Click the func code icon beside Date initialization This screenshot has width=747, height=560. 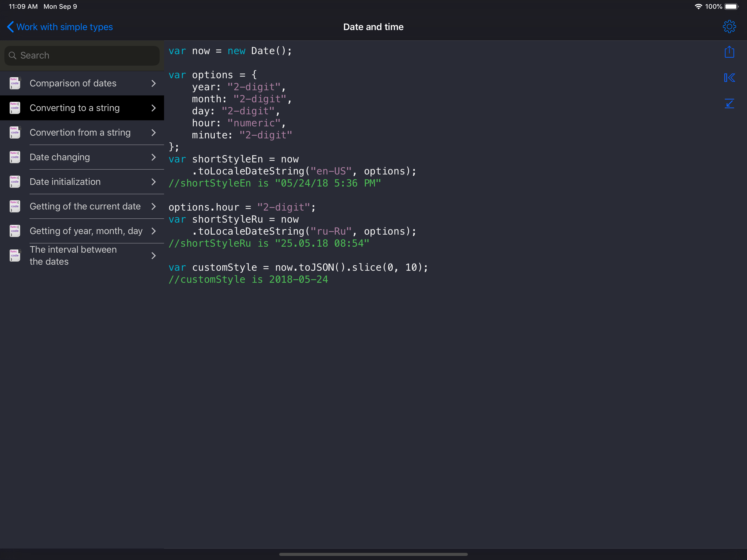coord(14,181)
